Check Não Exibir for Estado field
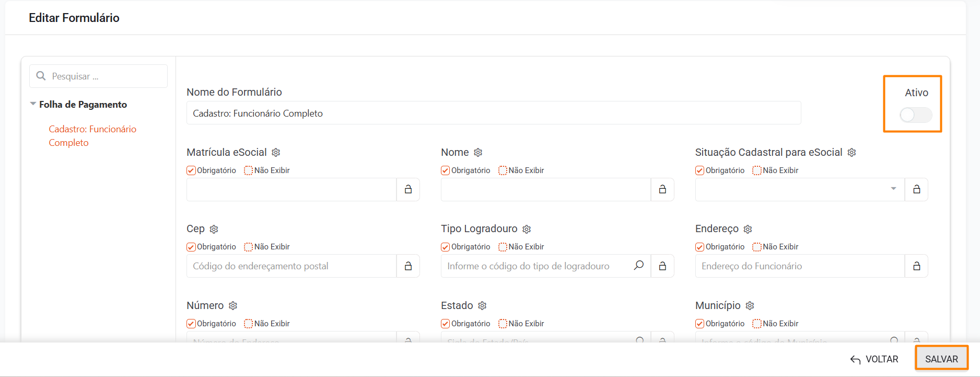The width and height of the screenshot is (980, 377). [503, 324]
